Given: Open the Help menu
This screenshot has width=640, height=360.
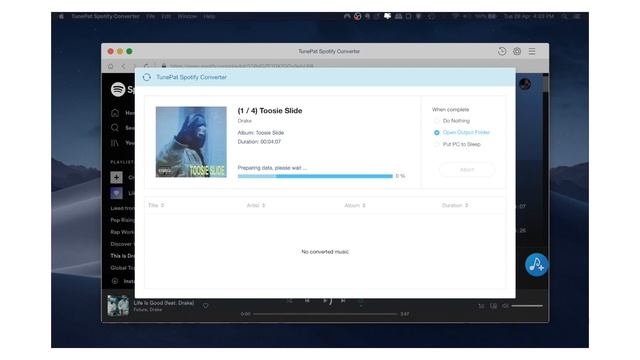Looking at the screenshot, I should tap(209, 16).
